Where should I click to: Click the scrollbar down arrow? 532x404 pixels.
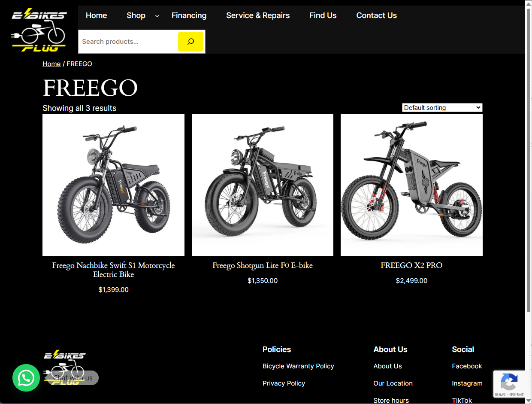[x=529, y=401]
